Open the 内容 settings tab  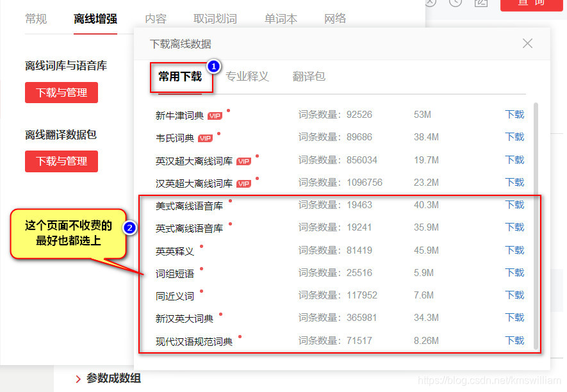click(156, 19)
